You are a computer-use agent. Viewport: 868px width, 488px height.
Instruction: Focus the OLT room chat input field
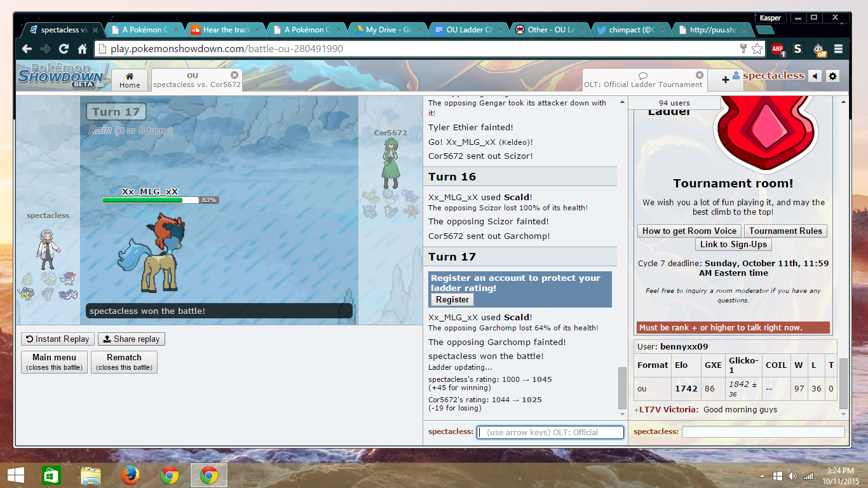(763, 432)
